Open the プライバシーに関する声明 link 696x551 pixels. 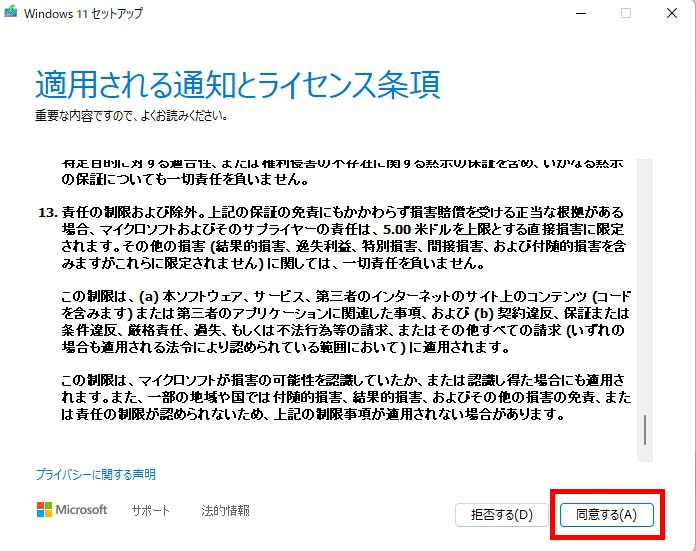point(96,475)
